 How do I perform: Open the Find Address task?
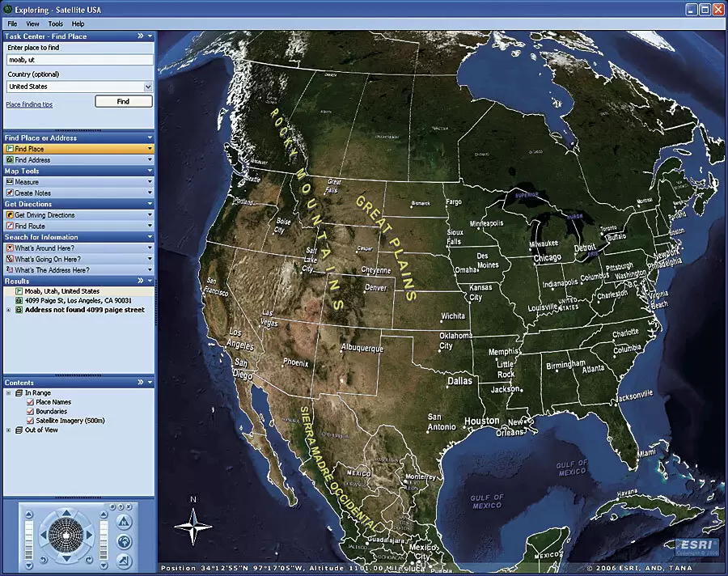(79, 160)
